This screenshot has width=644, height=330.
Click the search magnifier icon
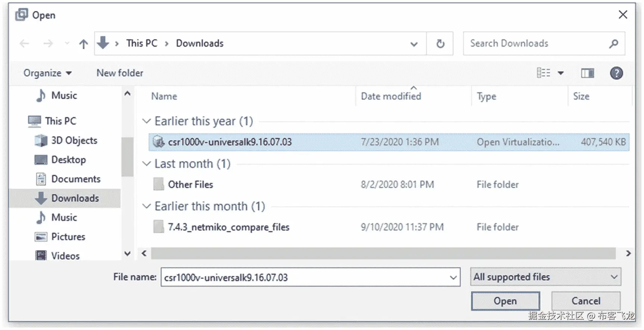(613, 44)
